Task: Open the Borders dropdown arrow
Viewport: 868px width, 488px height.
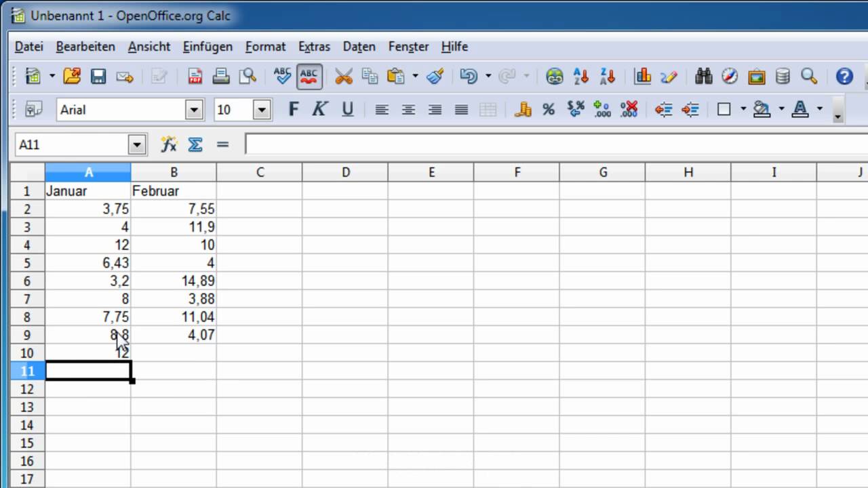Action: 743,109
